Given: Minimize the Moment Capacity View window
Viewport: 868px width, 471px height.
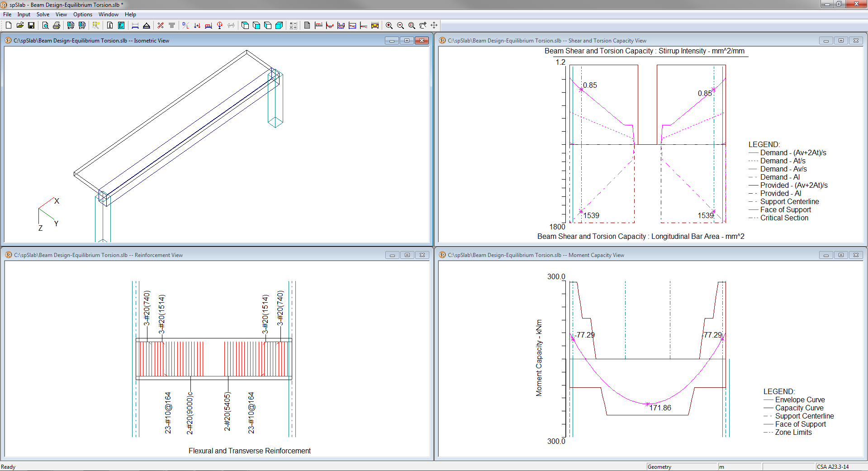Looking at the screenshot, I should 826,255.
